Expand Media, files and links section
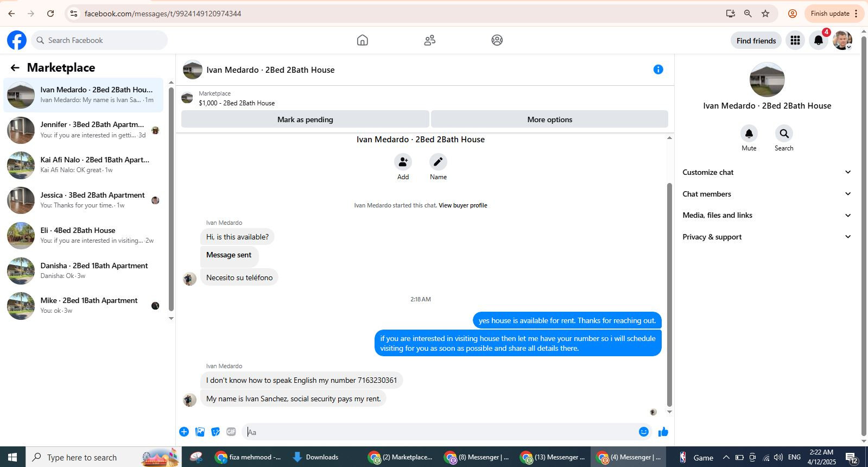Screen dimensions: 868x467 [x=766, y=215]
